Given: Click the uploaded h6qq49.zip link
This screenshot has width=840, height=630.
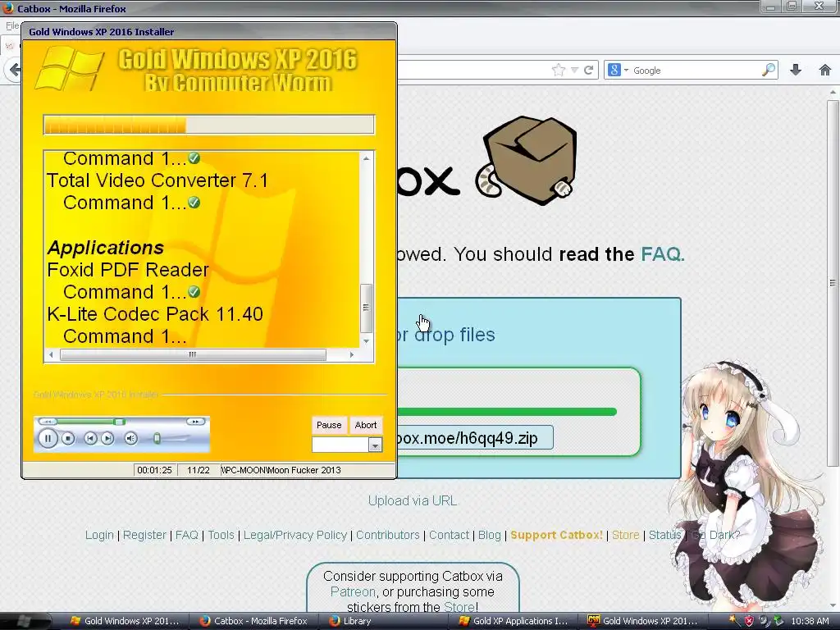Looking at the screenshot, I should pos(475,438).
